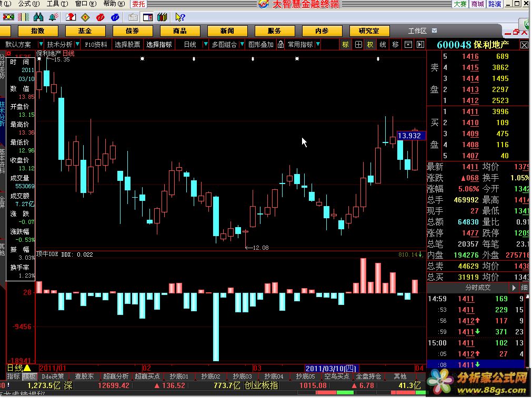The height and width of the screenshot is (398, 532).
Task: Toggle the 标 indicator mark button
Action: (345, 44)
